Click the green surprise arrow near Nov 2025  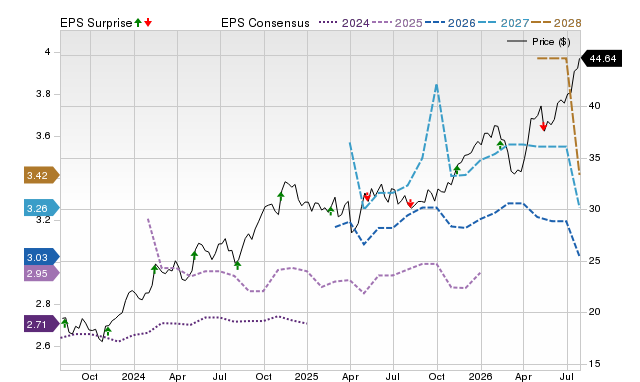(457, 169)
